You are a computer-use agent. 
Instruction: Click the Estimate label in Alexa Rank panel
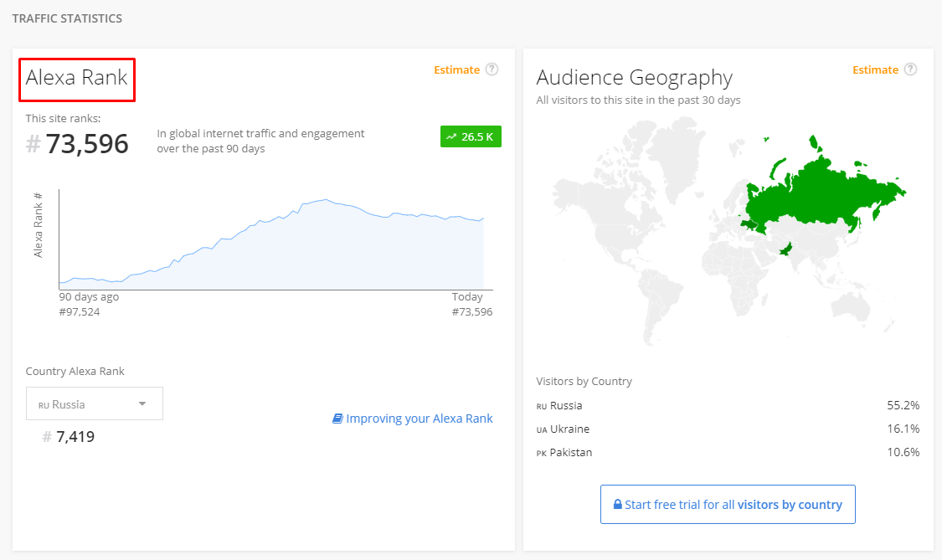(x=456, y=69)
